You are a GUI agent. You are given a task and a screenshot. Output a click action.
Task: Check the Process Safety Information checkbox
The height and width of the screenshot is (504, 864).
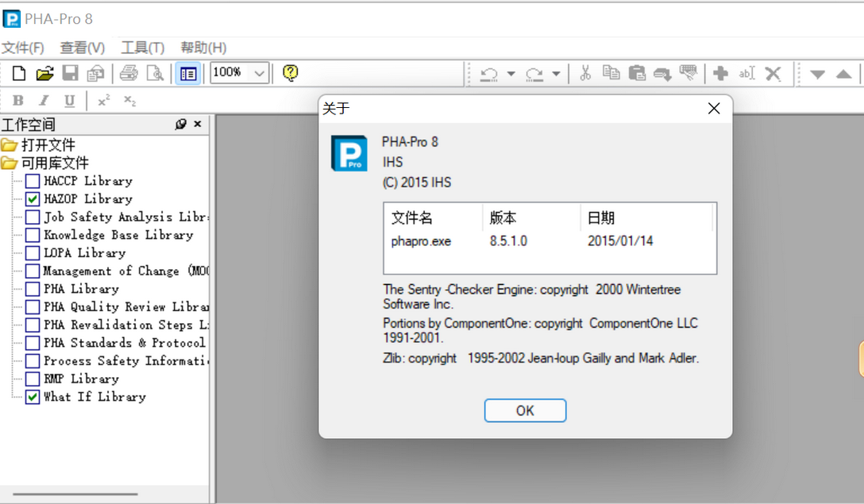pos(33,361)
